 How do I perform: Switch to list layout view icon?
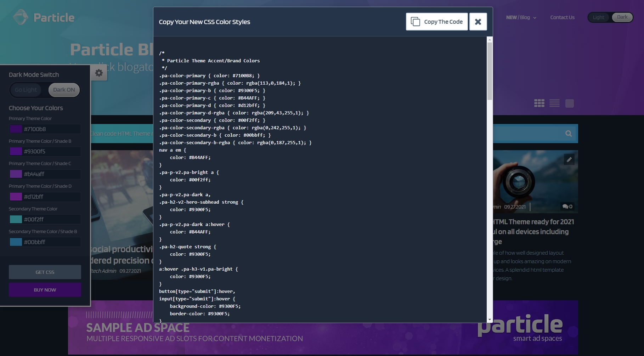(x=554, y=103)
